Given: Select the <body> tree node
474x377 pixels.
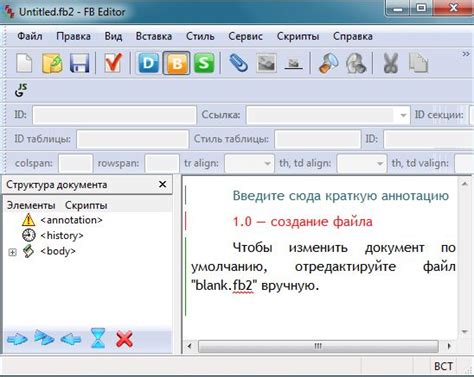Looking at the screenshot, I should pos(58,251).
